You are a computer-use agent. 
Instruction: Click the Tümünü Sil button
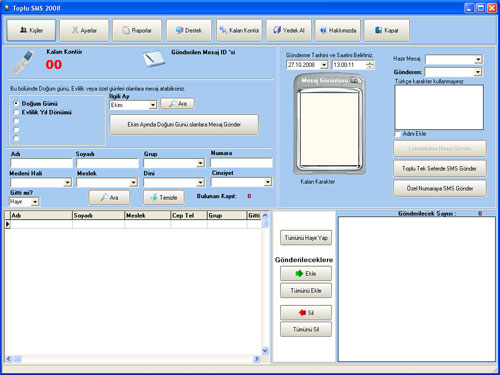point(306,329)
